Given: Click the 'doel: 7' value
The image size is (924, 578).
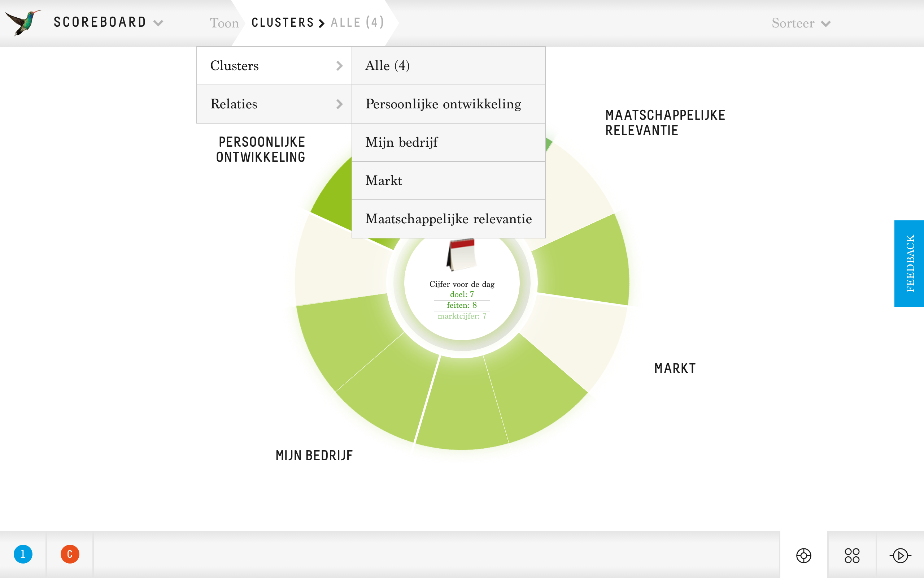Looking at the screenshot, I should 462,294.
